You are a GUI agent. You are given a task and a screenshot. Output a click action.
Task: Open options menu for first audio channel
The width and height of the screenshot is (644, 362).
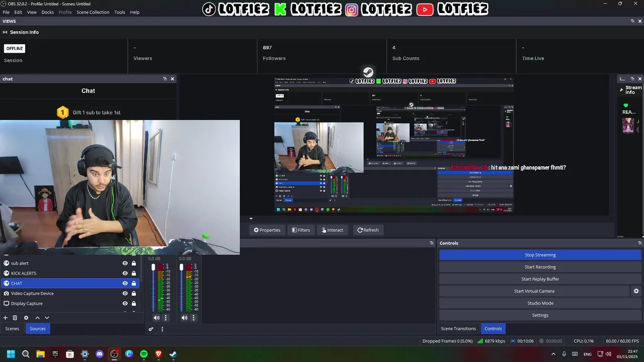pos(166,318)
